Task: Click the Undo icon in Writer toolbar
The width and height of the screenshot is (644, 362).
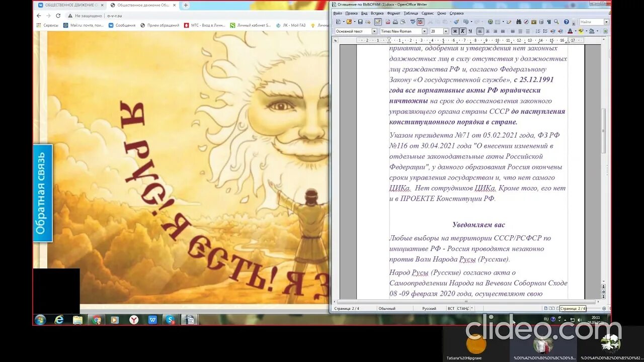Action: 465,22
